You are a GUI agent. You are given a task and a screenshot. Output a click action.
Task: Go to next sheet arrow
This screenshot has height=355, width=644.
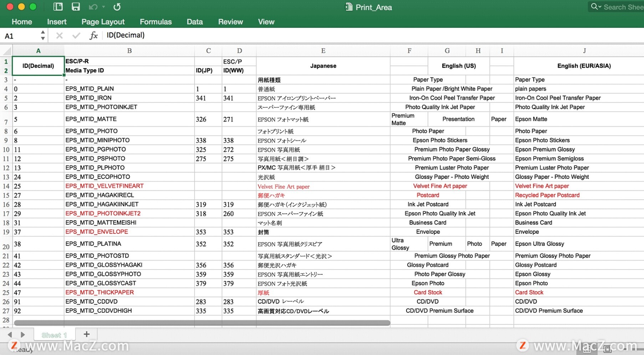[x=23, y=335]
